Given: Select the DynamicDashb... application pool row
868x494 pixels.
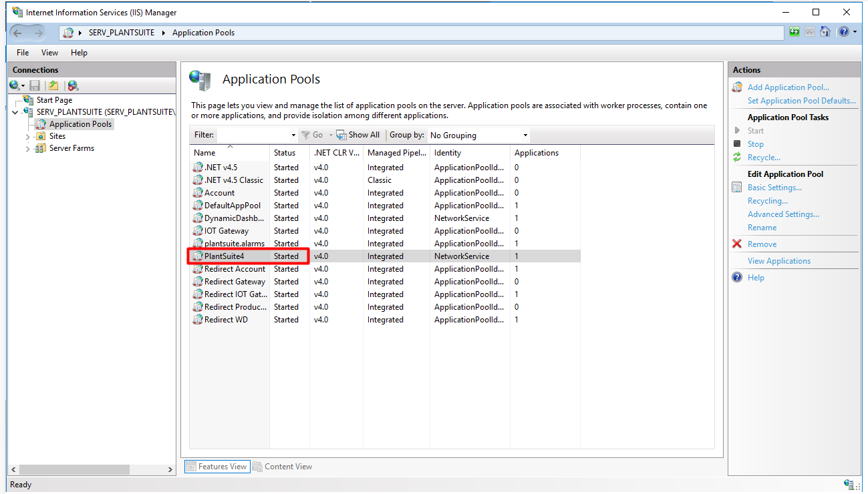Looking at the screenshot, I should 385,218.
